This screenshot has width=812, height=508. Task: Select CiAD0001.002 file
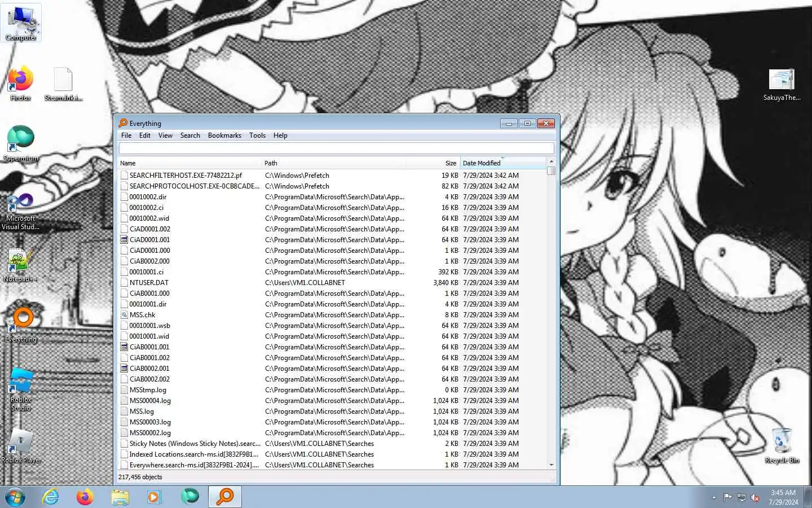149,229
